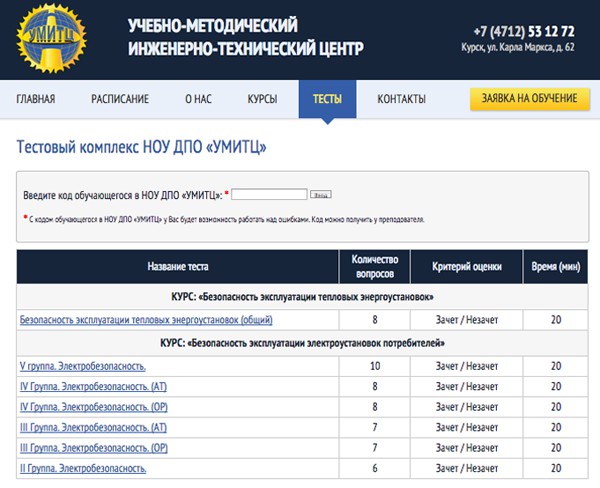Click the student code input field
This screenshot has height=488, width=600.
coord(268,194)
